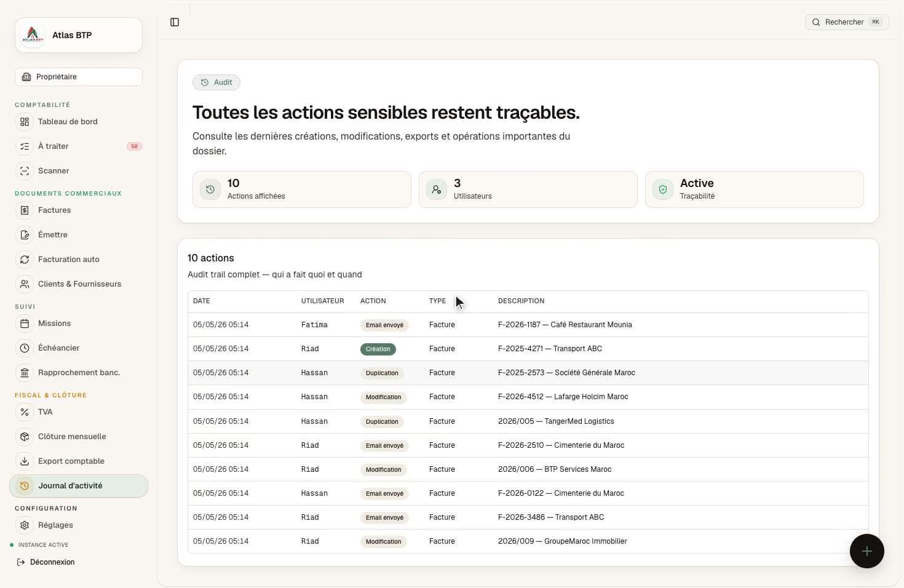Click the Journal d'activité history icon
This screenshot has height=588, width=904.
coord(25,486)
